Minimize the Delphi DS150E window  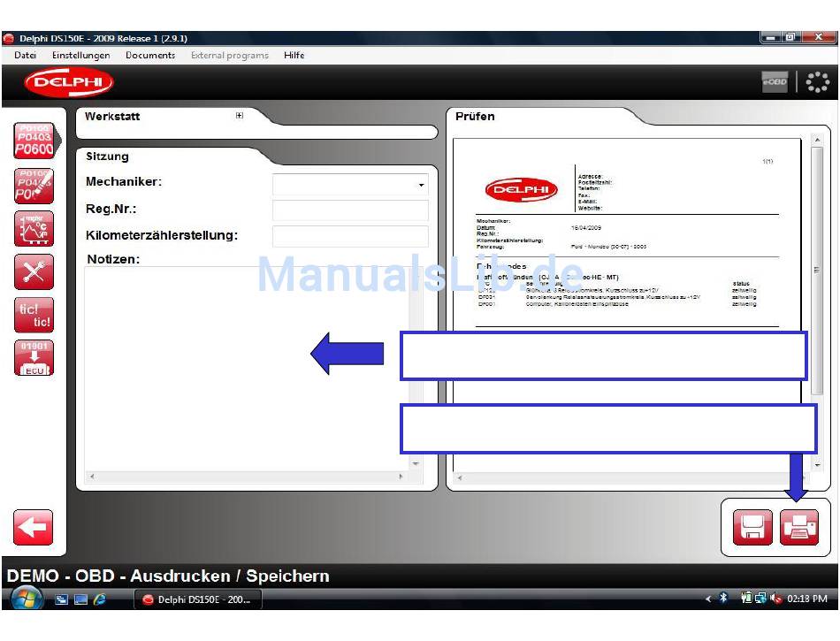click(x=770, y=37)
